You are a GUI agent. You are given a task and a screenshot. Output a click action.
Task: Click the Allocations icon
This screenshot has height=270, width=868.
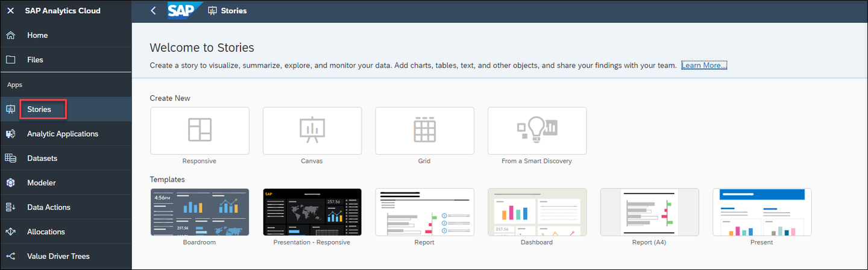pyautogui.click(x=10, y=232)
